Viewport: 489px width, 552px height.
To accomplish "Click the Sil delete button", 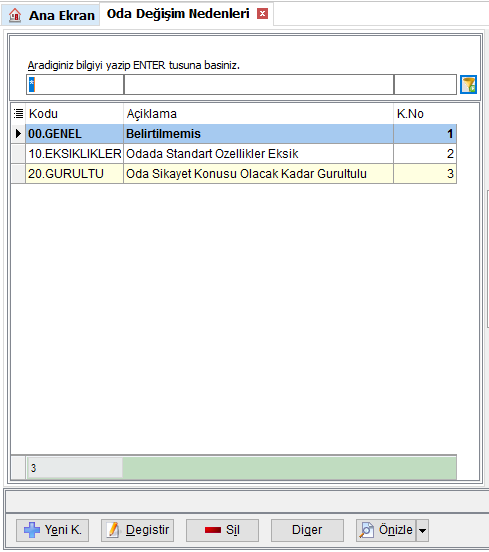I will point(222,530).
